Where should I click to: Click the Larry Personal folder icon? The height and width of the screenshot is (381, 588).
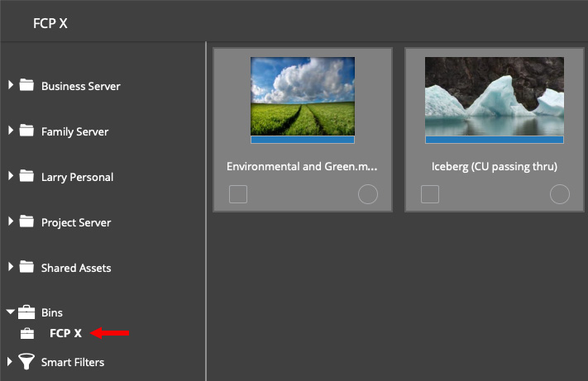click(26, 176)
